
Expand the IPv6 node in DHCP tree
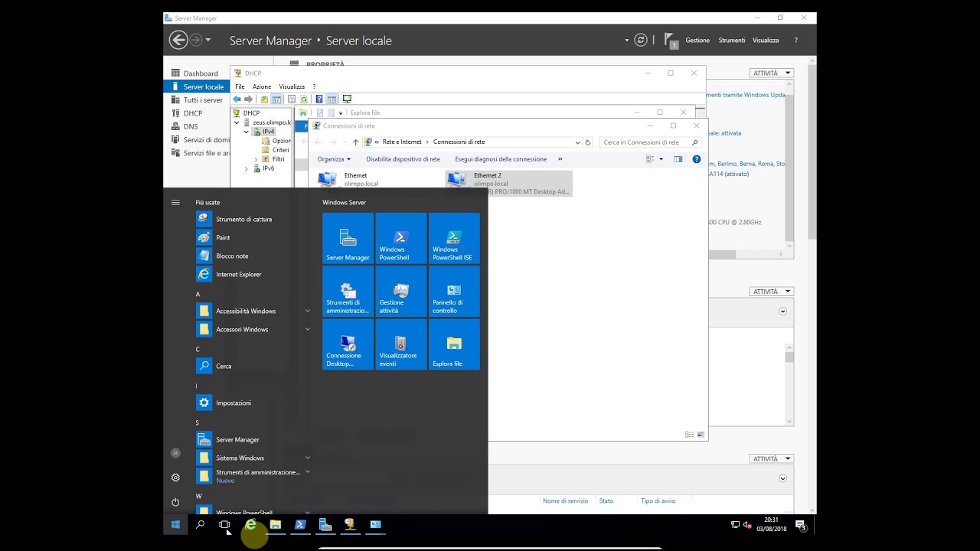pos(247,168)
